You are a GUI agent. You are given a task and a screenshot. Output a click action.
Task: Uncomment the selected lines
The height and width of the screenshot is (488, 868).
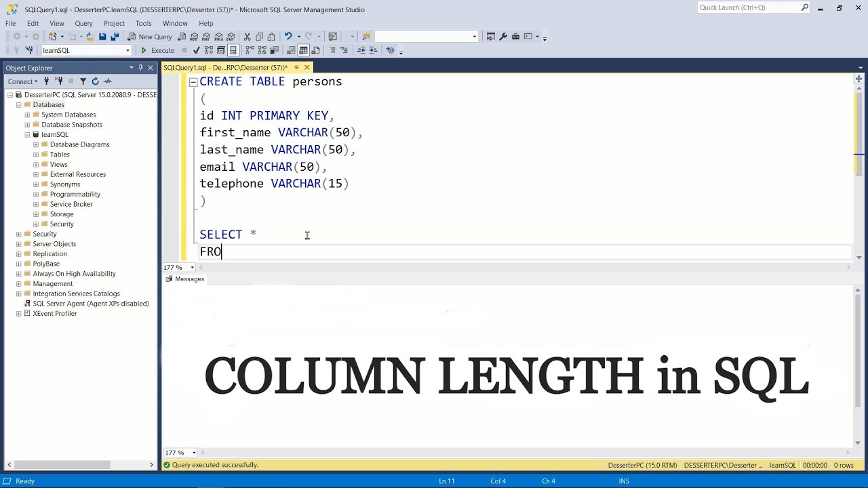click(344, 50)
